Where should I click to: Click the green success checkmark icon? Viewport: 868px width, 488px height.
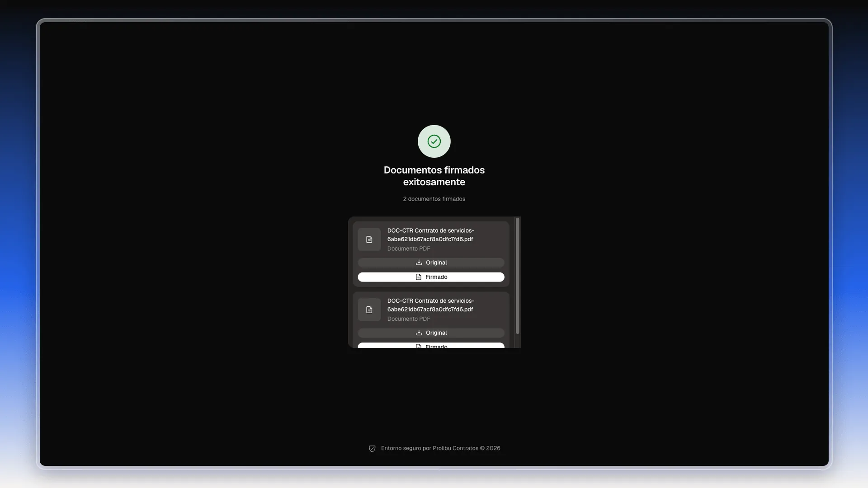434,141
